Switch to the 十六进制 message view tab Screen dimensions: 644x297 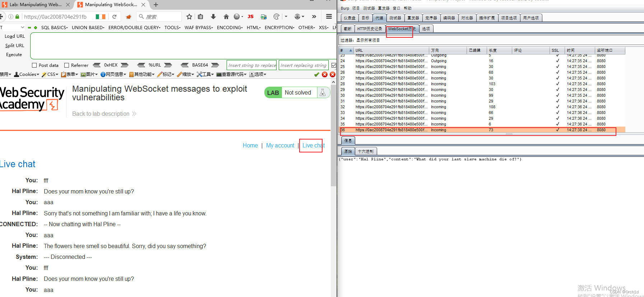tap(366, 151)
